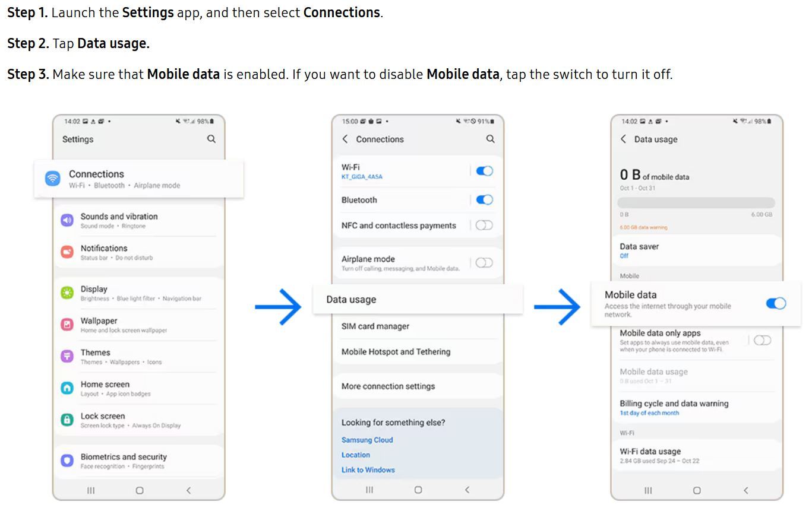Open the Themes icon
The image size is (812, 508).
[x=67, y=356]
